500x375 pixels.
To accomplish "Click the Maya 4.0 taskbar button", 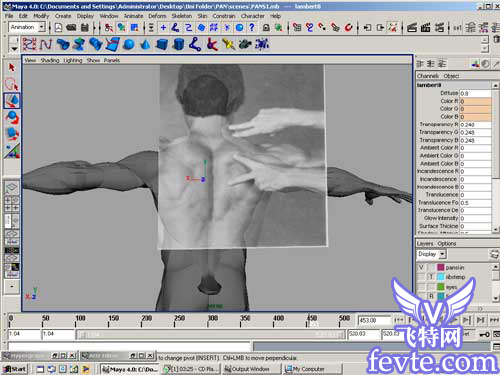I will pyautogui.click(x=130, y=369).
